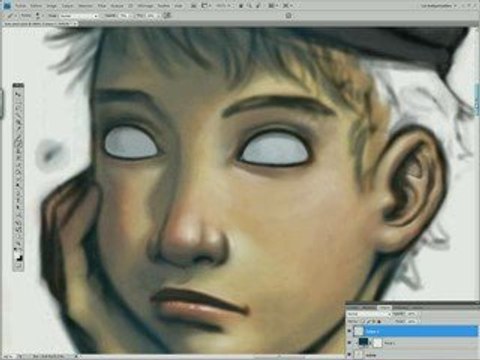This screenshot has width=480, height=360.
Task: Click the Photoshop Ps application icon
Action: (x=7, y=6)
